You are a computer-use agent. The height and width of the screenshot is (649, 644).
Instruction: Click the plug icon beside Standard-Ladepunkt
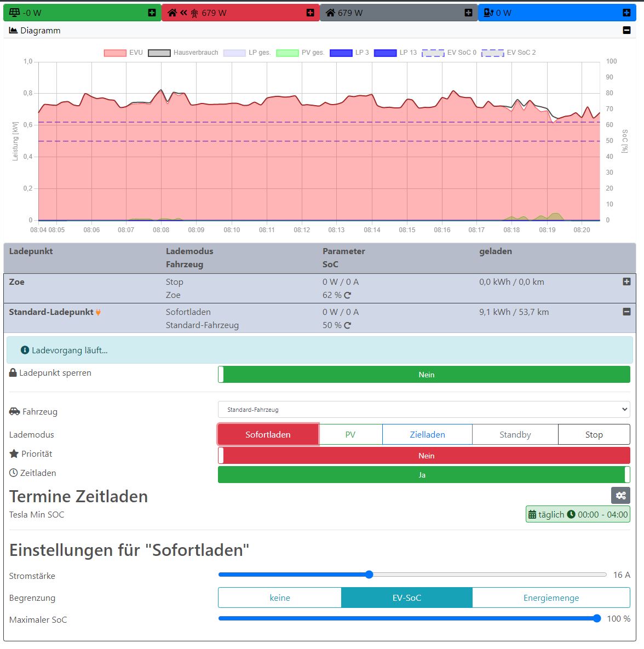pos(98,313)
